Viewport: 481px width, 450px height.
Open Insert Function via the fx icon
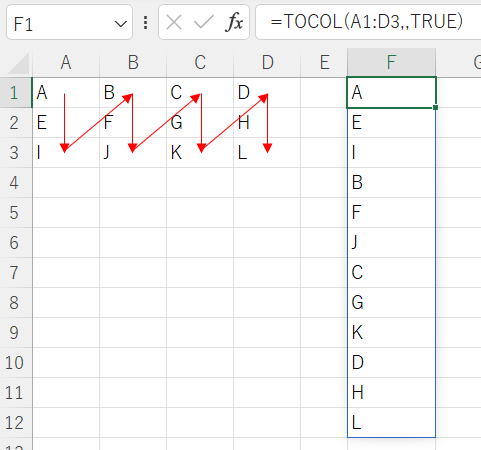234,22
